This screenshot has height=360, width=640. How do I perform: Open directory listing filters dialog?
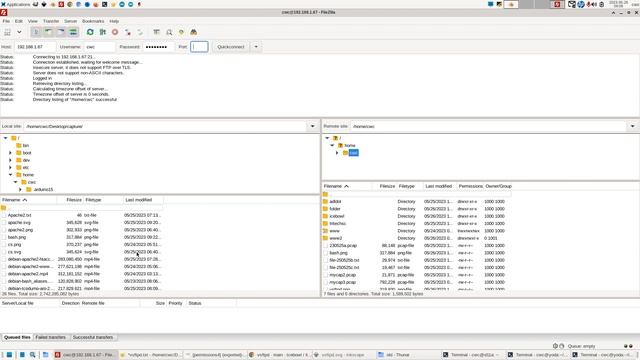pos(156,32)
